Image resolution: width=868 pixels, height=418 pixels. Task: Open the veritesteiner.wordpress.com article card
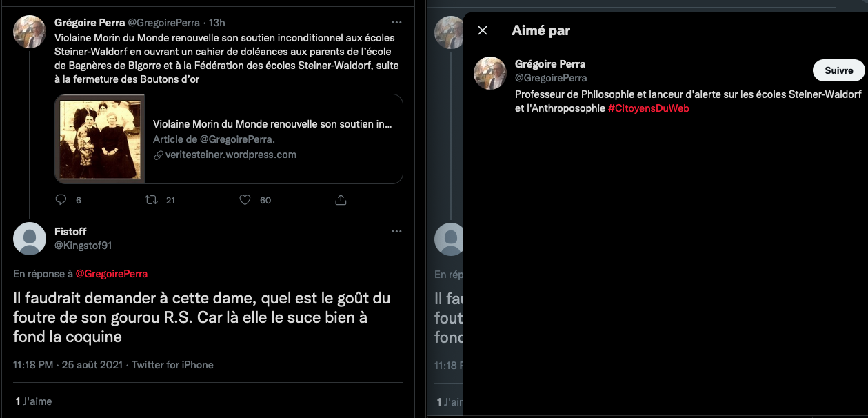(272, 139)
